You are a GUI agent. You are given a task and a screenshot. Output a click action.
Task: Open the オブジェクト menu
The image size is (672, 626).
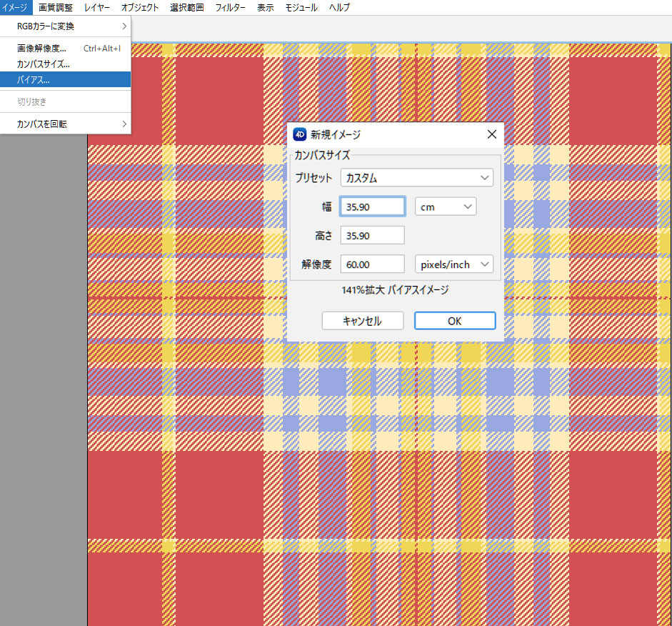click(140, 7)
